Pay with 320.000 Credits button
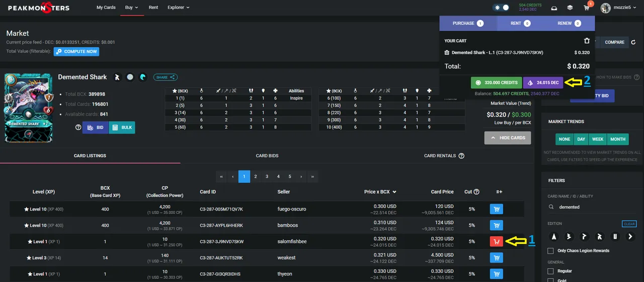644x282 pixels. tap(496, 82)
